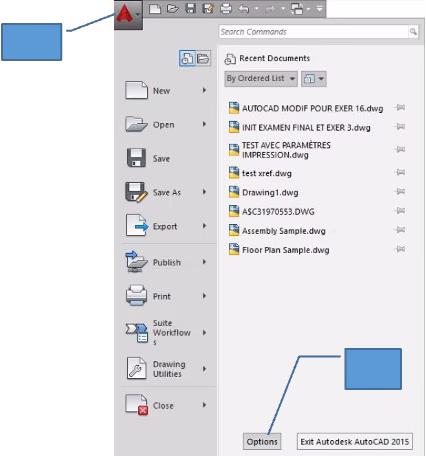Click the Search Commands input field

pos(313,32)
